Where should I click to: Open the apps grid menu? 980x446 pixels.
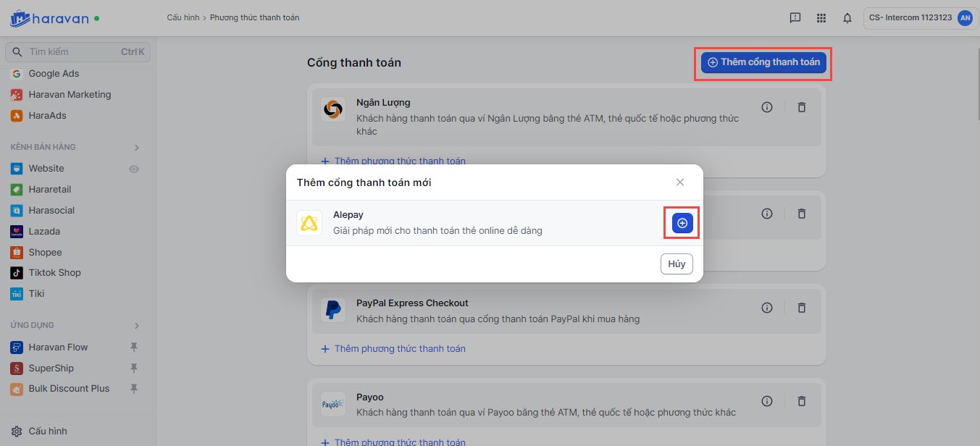click(x=821, y=18)
